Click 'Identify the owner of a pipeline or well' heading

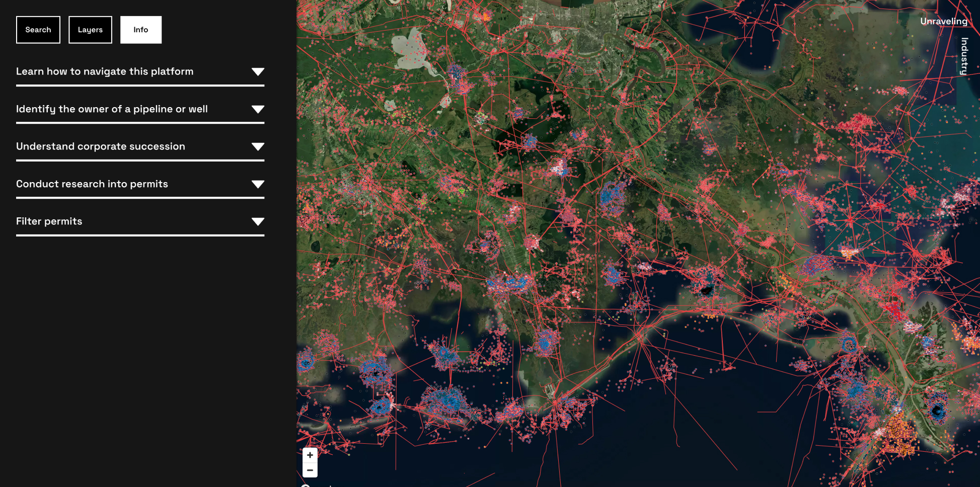112,109
